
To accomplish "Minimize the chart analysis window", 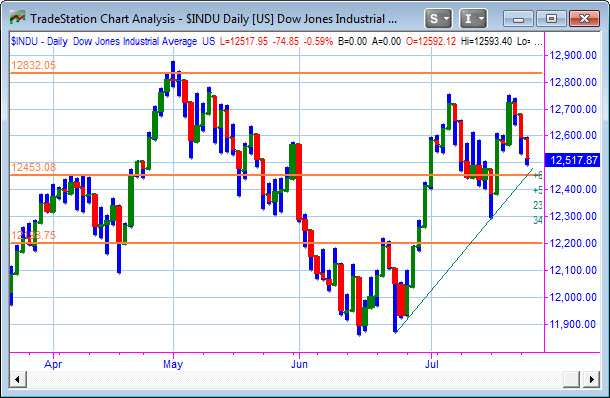I will click(518, 18).
